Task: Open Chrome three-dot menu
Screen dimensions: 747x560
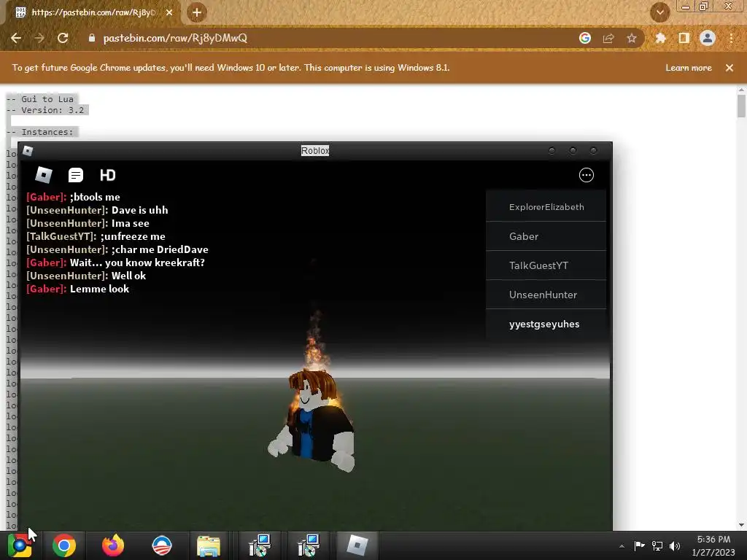Action: 731,38
